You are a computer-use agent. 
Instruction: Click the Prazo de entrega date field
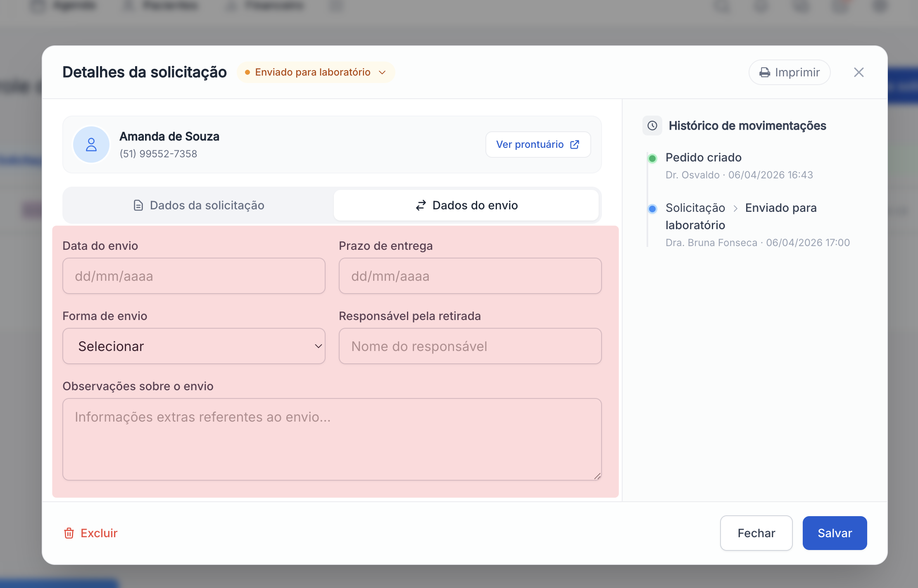(470, 276)
